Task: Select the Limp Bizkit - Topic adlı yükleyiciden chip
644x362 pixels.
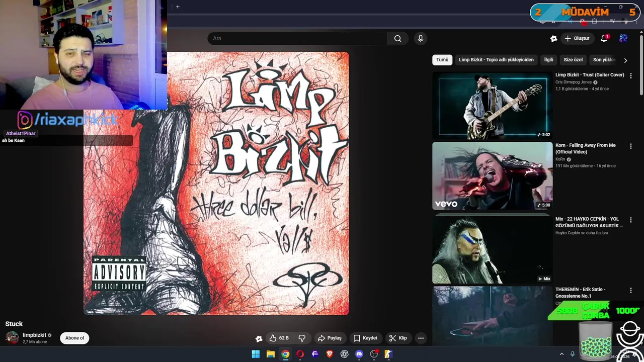Action: pos(496,60)
